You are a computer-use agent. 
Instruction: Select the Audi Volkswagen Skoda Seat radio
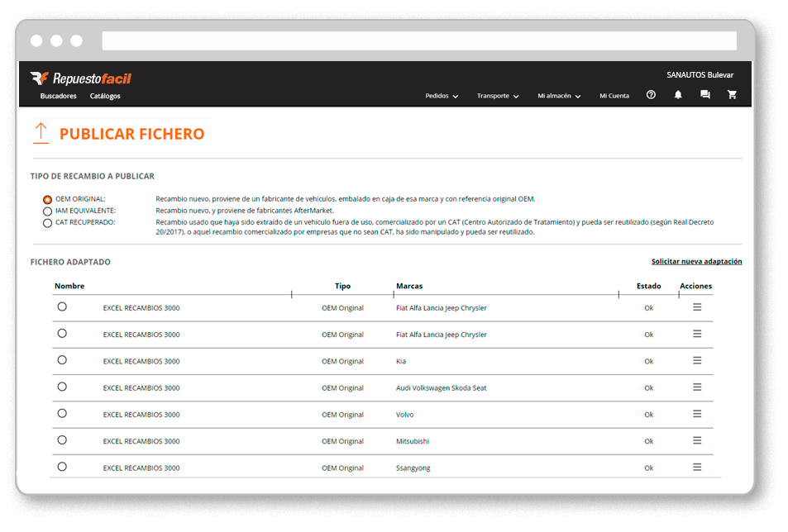coord(62,387)
